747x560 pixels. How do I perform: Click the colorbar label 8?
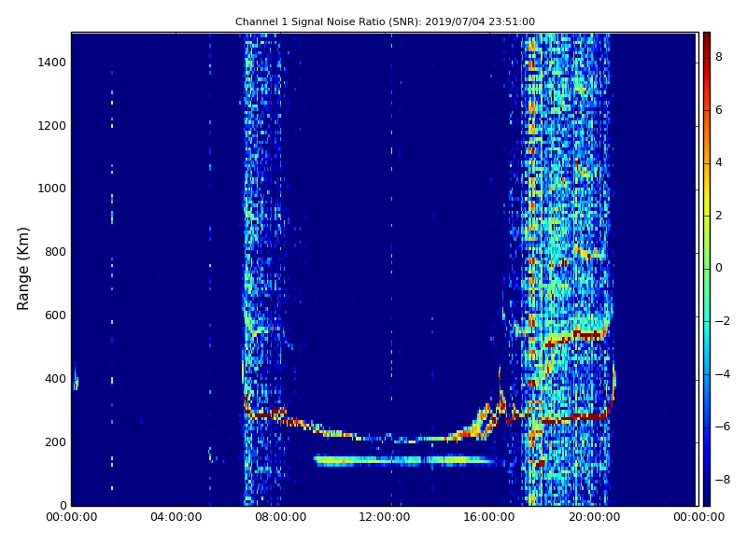(x=719, y=57)
